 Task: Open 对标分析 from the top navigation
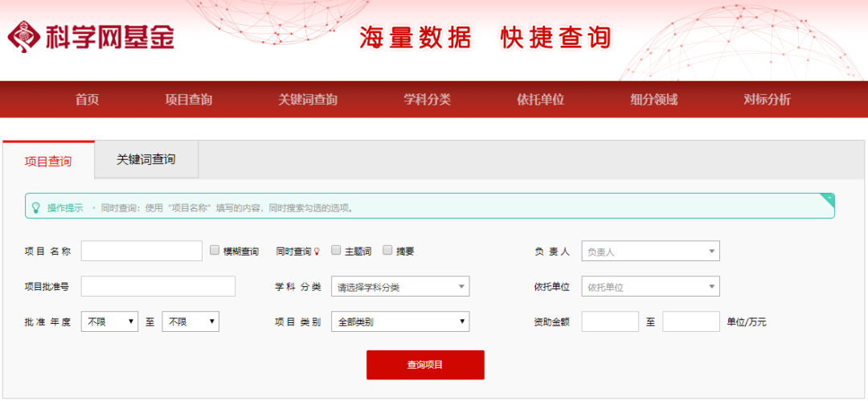click(x=767, y=100)
